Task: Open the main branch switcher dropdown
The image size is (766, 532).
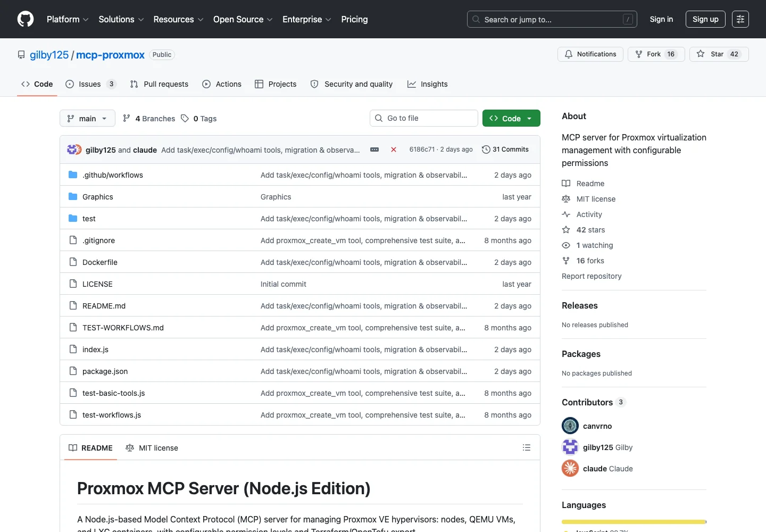Action: coord(87,118)
